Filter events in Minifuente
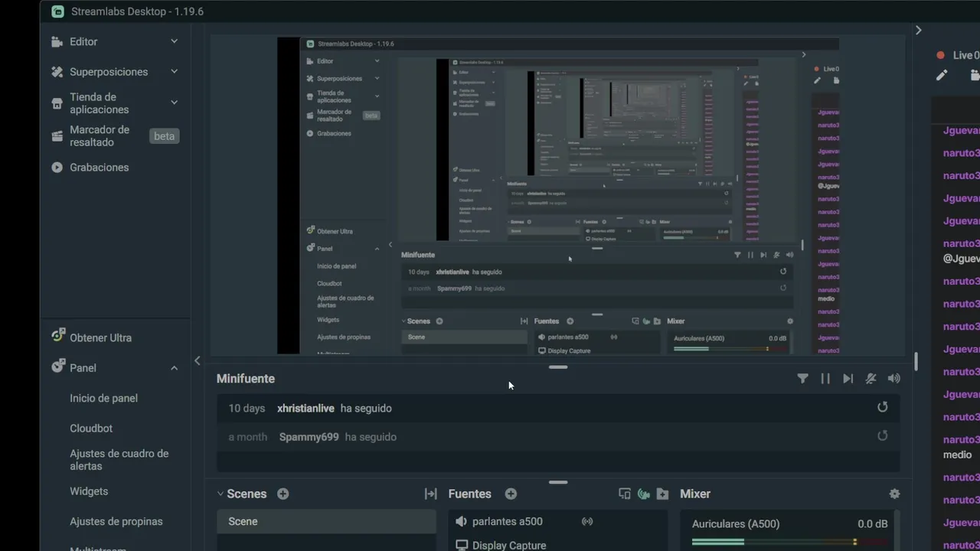This screenshot has height=551, width=980. click(x=802, y=378)
